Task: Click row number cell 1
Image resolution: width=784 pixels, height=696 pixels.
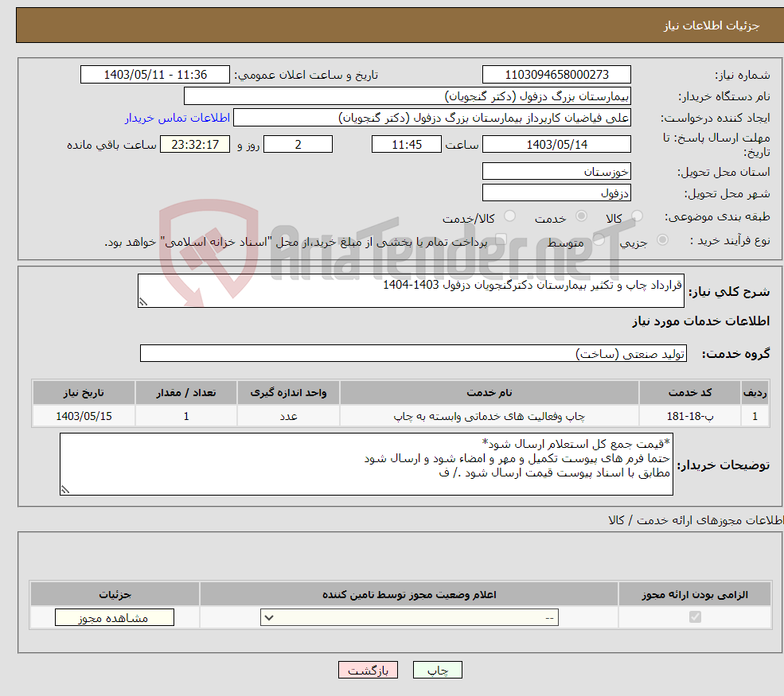Action: click(755, 416)
